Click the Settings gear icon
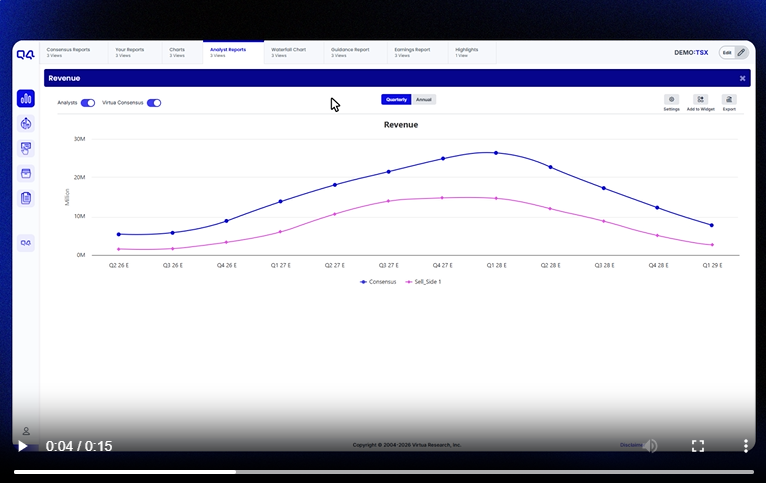 (671, 100)
